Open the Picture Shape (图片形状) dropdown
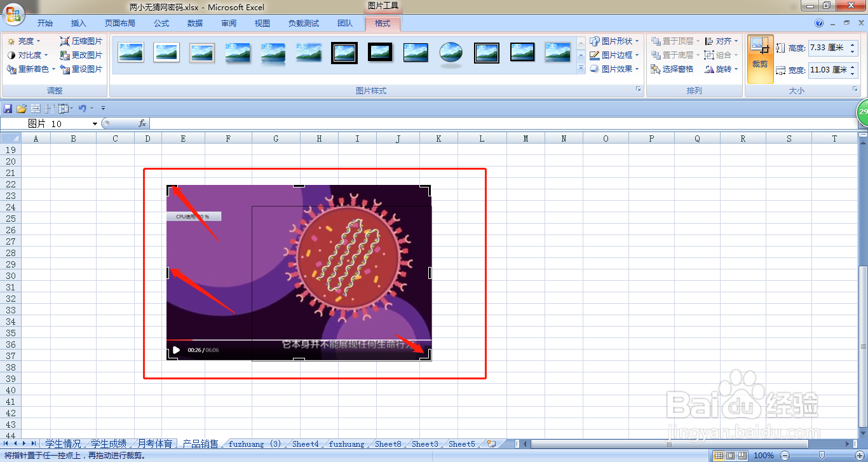This screenshot has width=868, height=462. 614,41
